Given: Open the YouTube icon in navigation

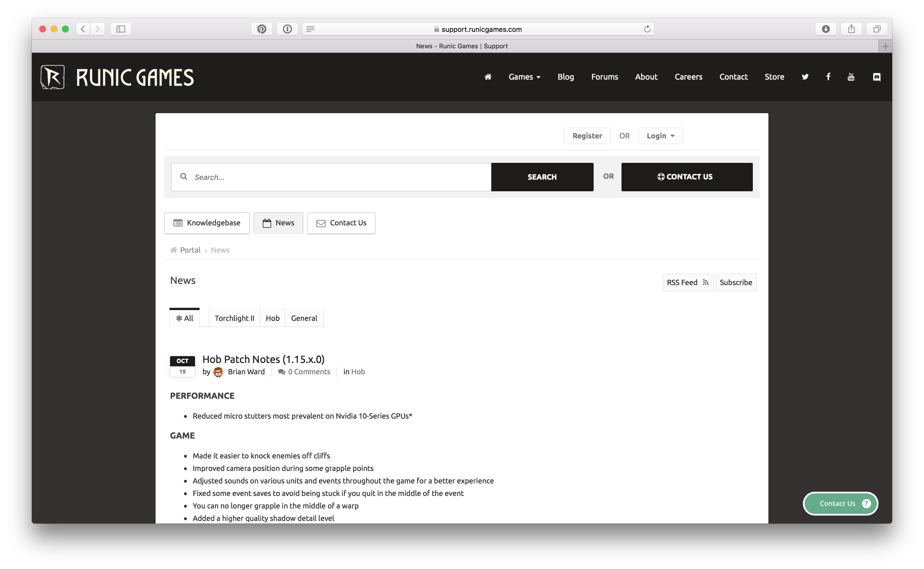Looking at the screenshot, I should [851, 77].
